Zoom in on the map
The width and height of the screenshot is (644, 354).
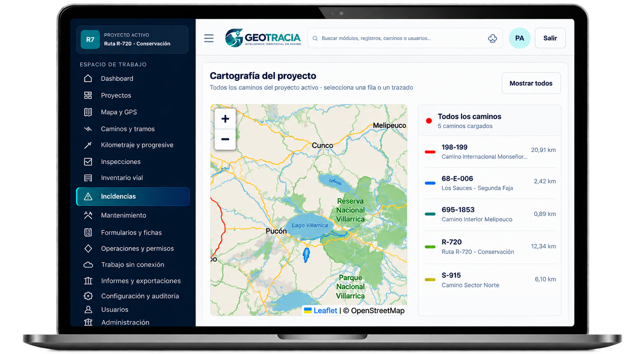coord(225,119)
